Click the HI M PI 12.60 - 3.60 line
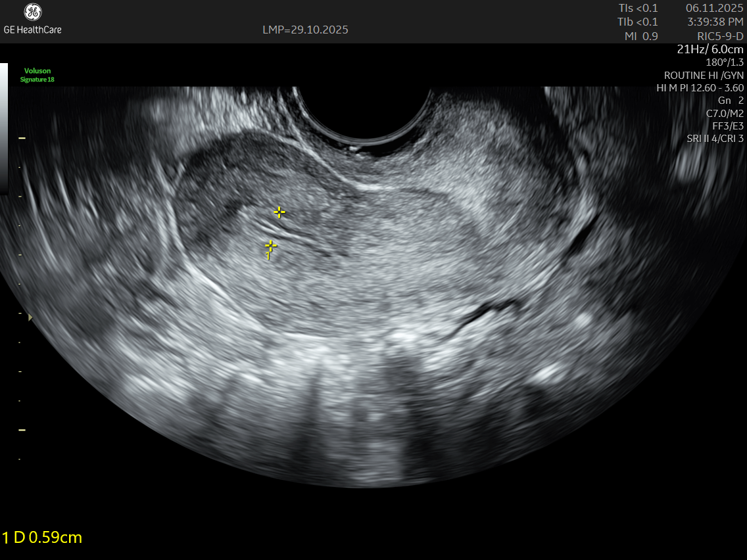 click(x=700, y=87)
